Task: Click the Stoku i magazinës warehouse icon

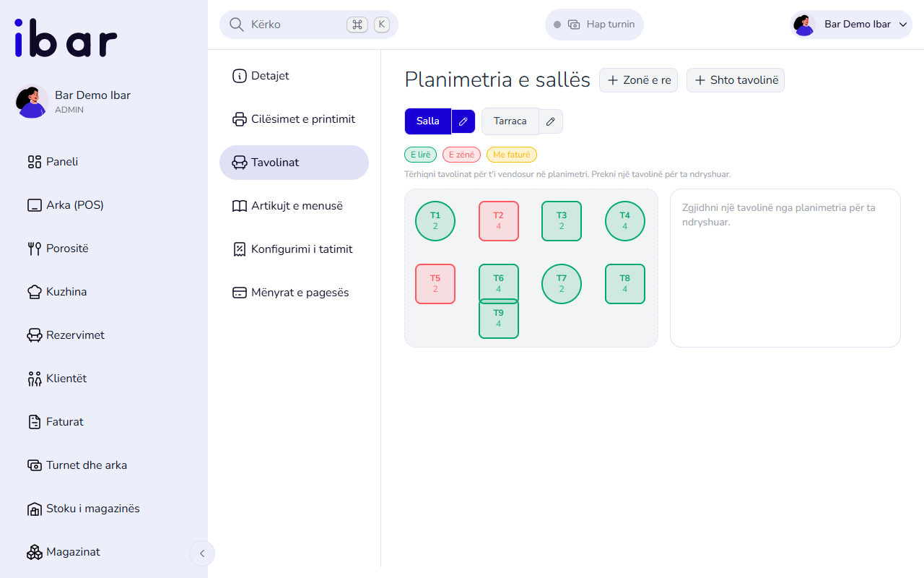Action: (35, 509)
